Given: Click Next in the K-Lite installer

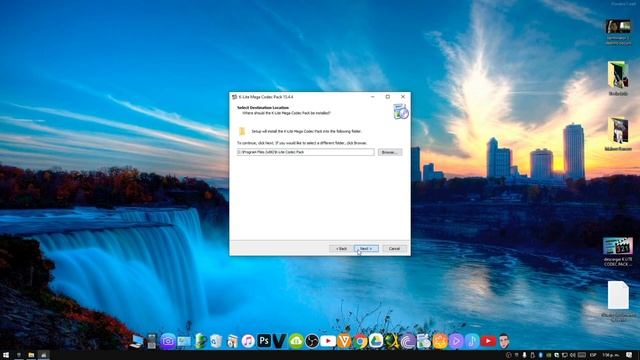Looking at the screenshot, I should [x=366, y=249].
